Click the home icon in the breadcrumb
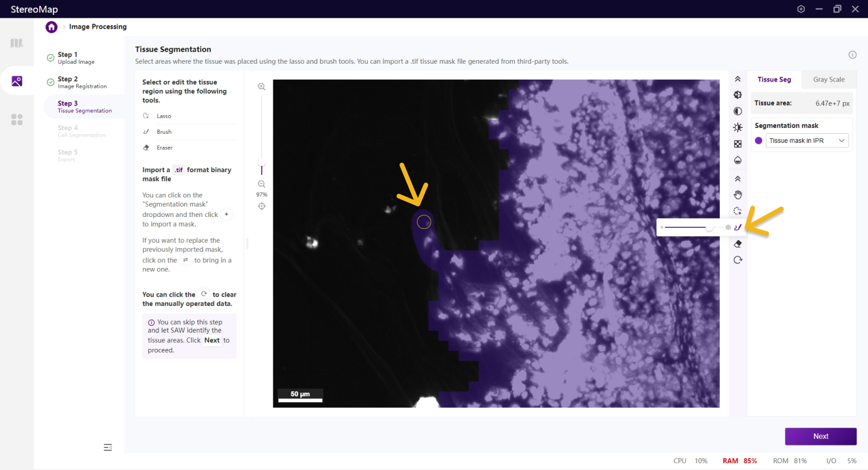This screenshot has height=470, width=868. click(52, 27)
